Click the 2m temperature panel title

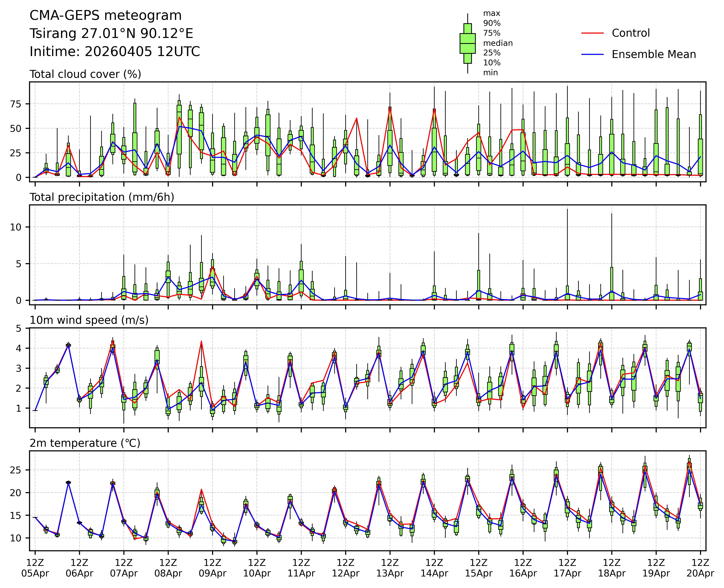pyautogui.click(x=85, y=443)
